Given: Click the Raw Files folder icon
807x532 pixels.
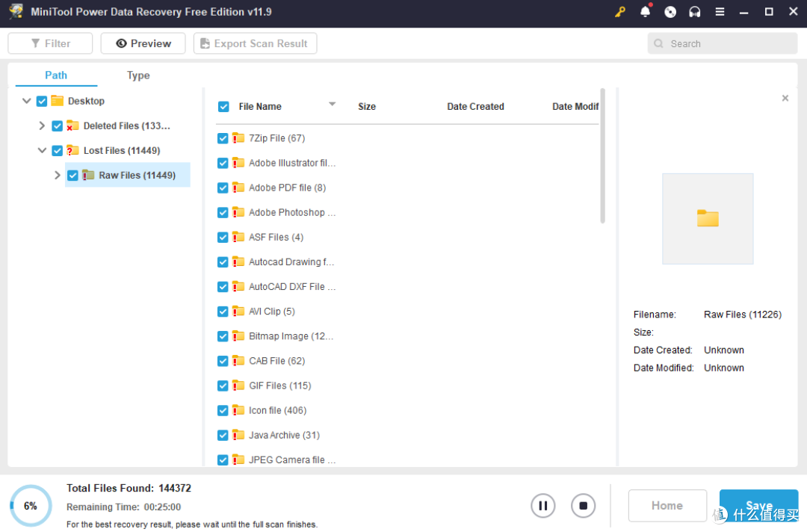Looking at the screenshot, I should coord(88,175).
